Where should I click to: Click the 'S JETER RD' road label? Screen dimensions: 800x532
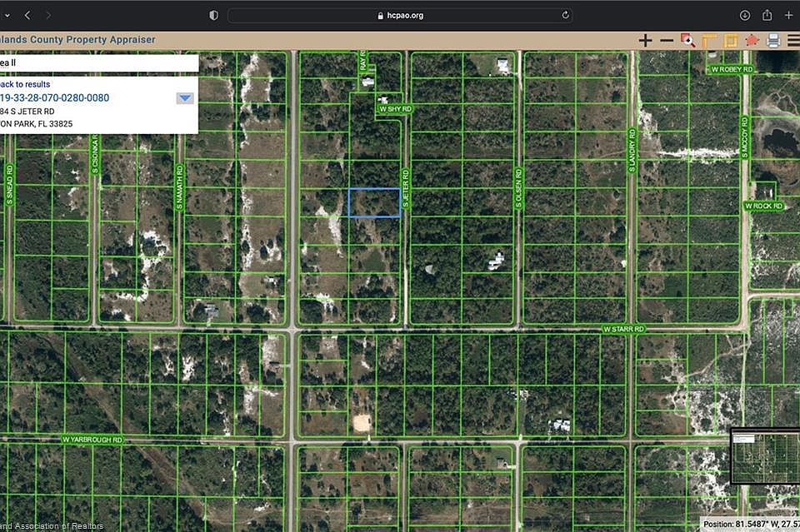coord(406,188)
